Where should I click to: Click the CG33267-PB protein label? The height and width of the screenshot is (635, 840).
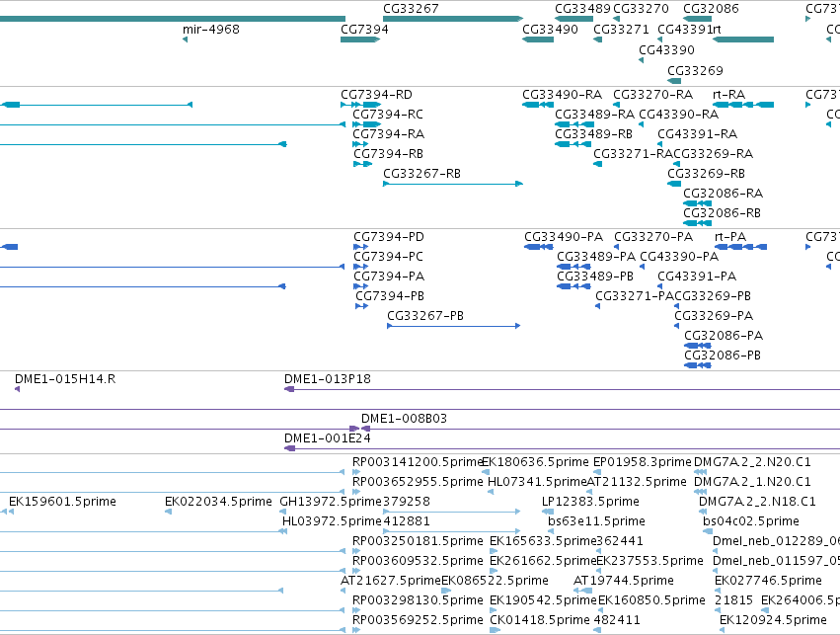(425, 317)
